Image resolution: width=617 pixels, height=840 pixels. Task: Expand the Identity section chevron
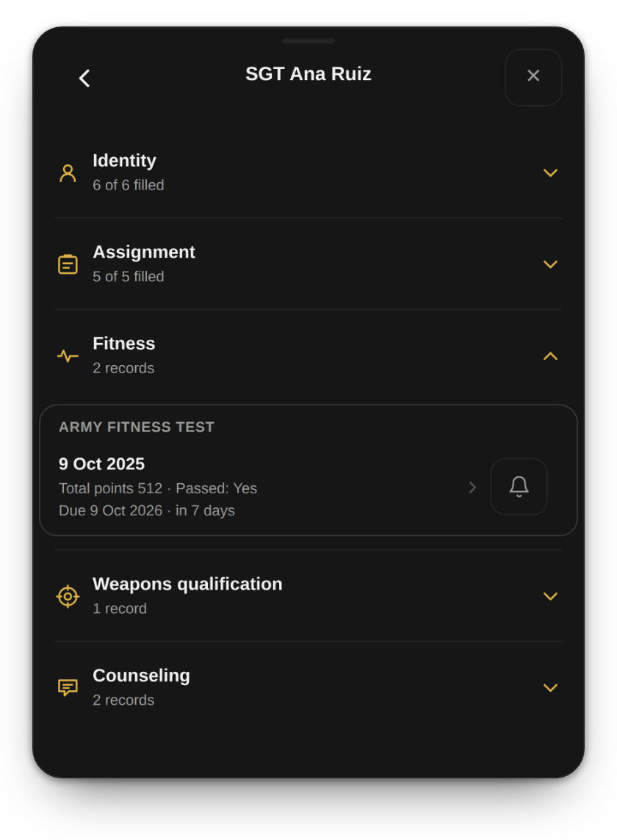(551, 173)
